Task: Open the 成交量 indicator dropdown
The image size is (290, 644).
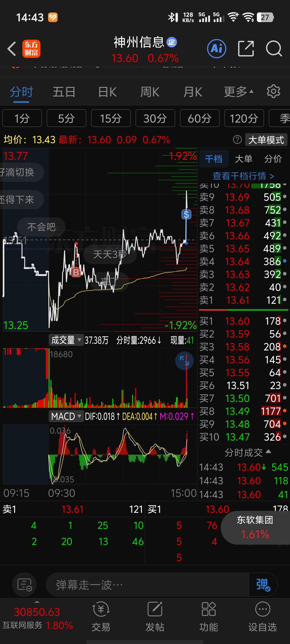Action: click(66, 340)
